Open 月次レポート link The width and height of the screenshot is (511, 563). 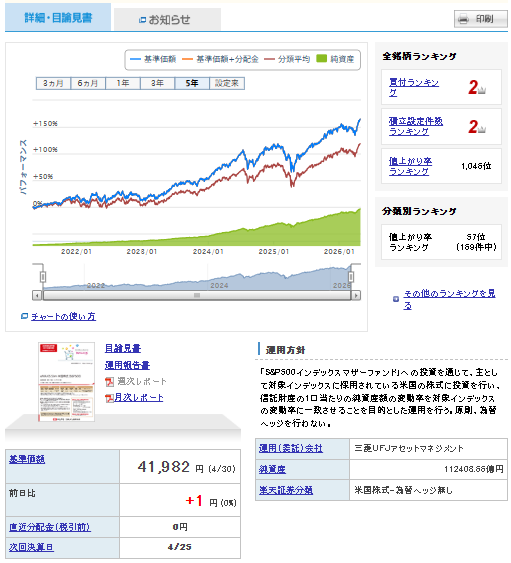[x=139, y=397]
